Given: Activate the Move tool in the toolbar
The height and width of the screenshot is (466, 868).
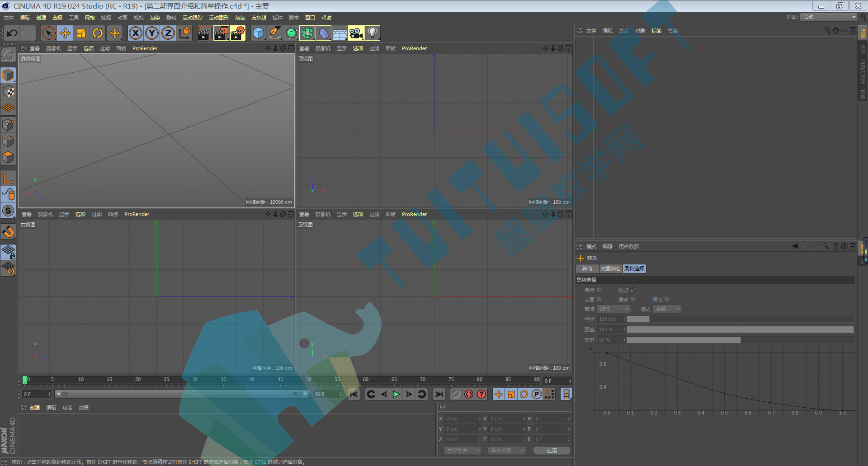Looking at the screenshot, I should (x=65, y=33).
